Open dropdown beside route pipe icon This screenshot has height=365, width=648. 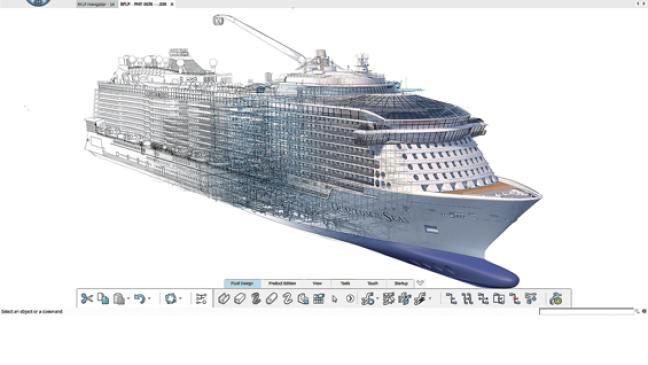[x=378, y=298]
